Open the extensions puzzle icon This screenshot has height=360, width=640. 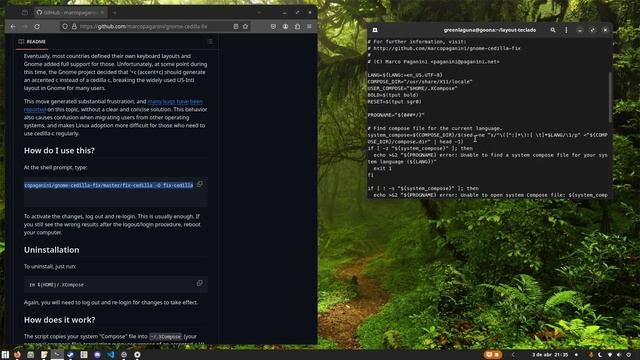297,27
